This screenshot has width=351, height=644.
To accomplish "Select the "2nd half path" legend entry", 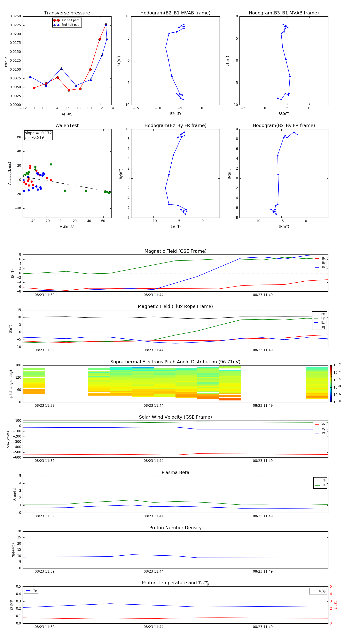I will click(x=67, y=25).
